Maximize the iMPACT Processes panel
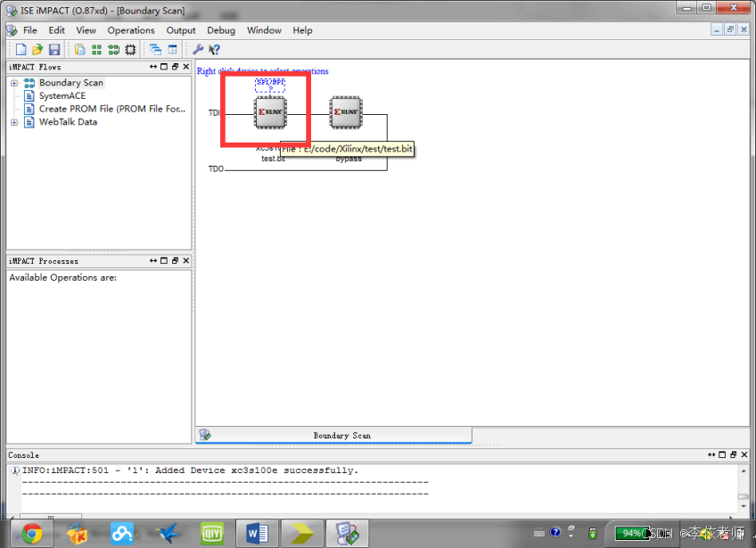756x548 pixels. (164, 260)
